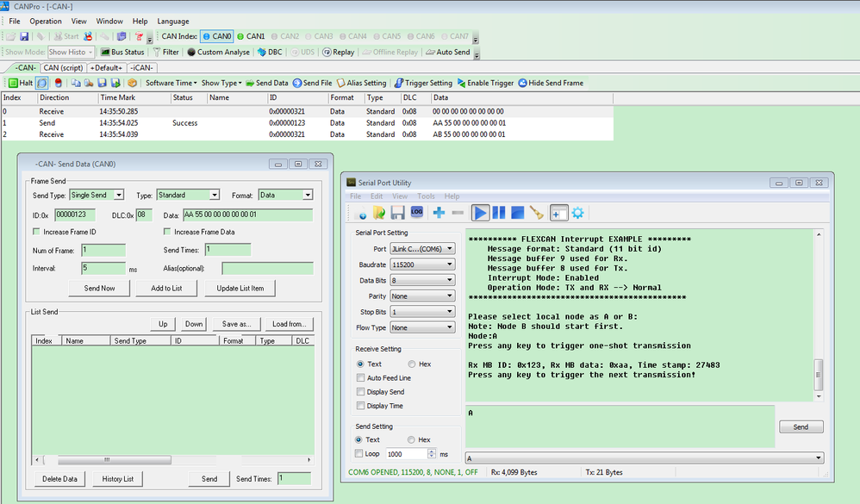Click the Halt button in CAN toolbar
This screenshot has width=860, height=504.
point(21,83)
